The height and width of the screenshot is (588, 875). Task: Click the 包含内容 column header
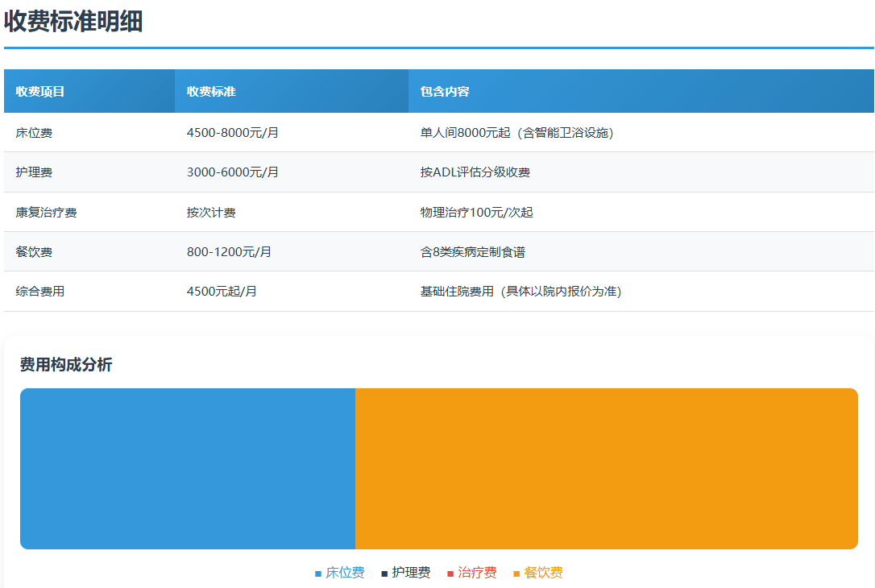(x=445, y=92)
